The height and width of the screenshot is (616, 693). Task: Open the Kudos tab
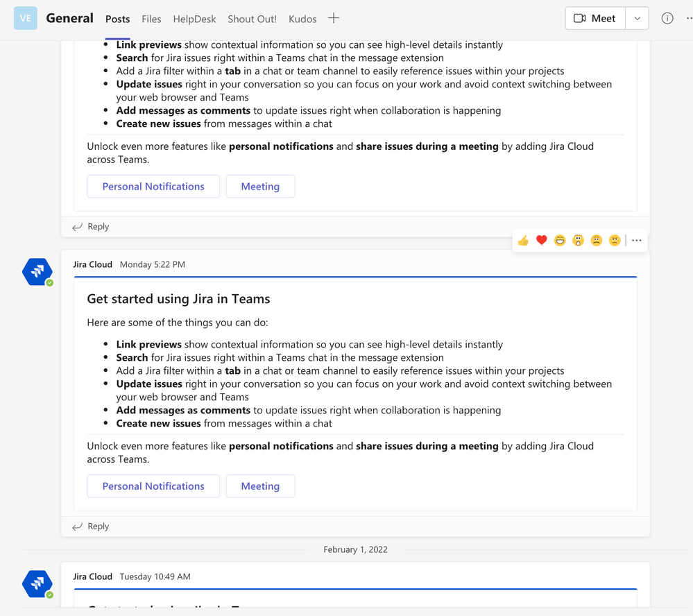coord(302,19)
